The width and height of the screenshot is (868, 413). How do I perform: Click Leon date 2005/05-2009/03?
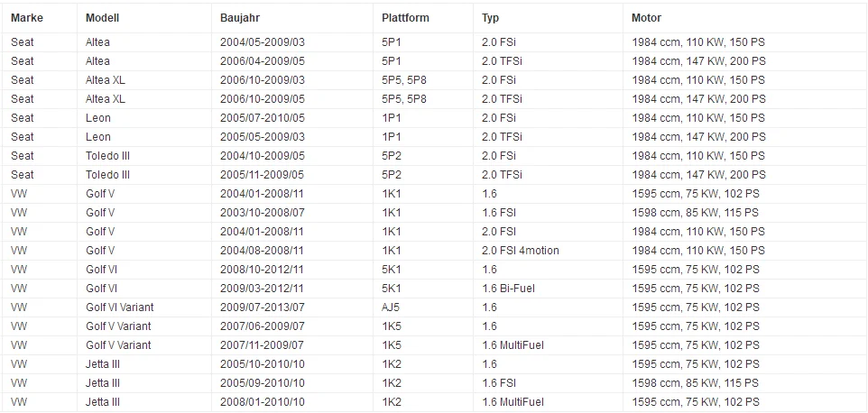[263, 136]
